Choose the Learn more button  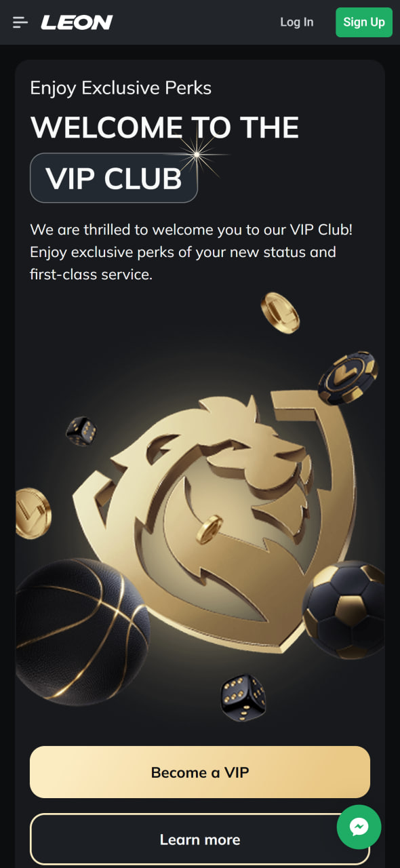(200, 840)
